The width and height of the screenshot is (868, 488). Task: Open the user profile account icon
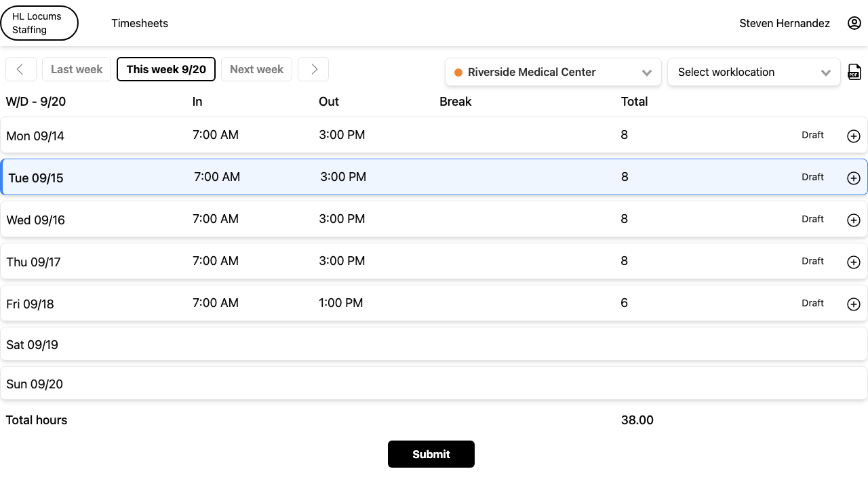(x=854, y=23)
